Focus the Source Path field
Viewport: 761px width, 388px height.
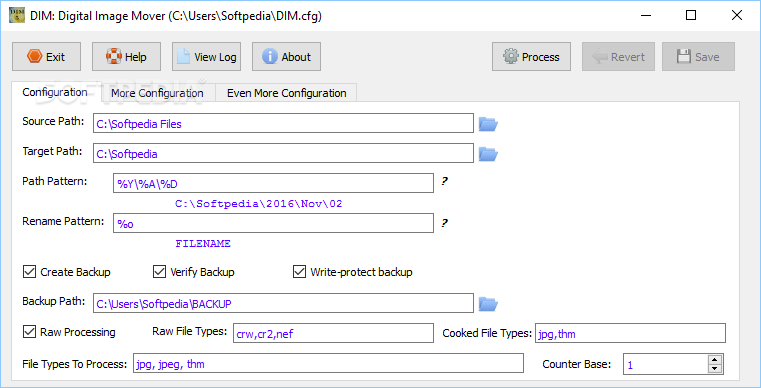click(283, 123)
